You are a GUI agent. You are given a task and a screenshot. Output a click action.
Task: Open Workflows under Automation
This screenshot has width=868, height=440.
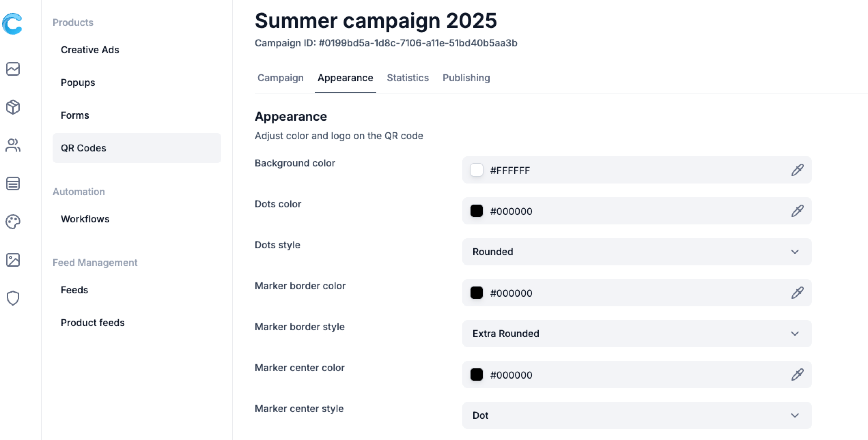coord(85,219)
